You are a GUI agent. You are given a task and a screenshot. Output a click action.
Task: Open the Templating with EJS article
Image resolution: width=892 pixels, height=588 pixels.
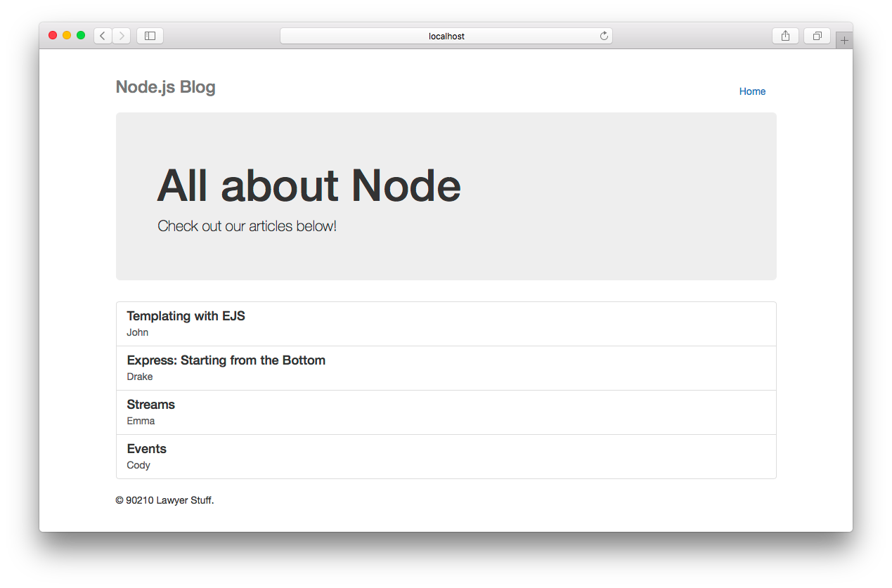click(x=446, y=324)
